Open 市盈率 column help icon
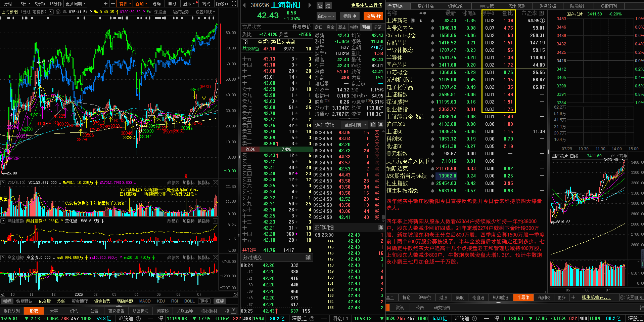Viewport: 644px width, 322px height. 541,13
